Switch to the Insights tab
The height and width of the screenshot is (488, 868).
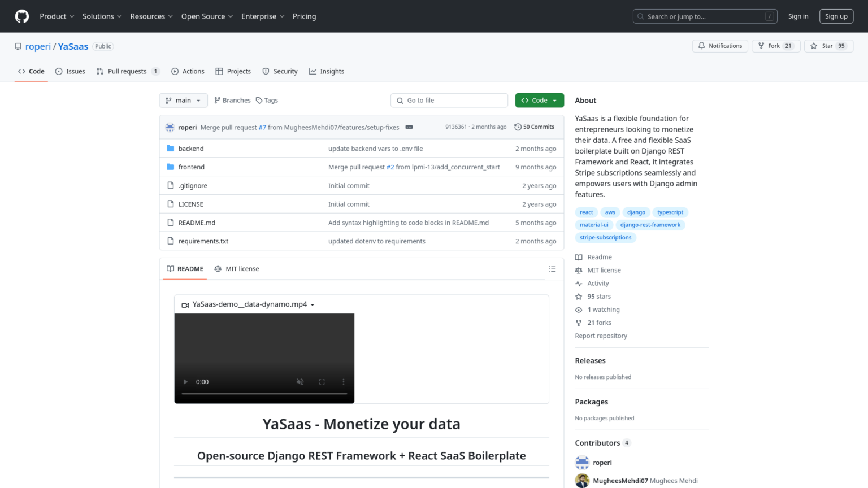pos(327,71)
